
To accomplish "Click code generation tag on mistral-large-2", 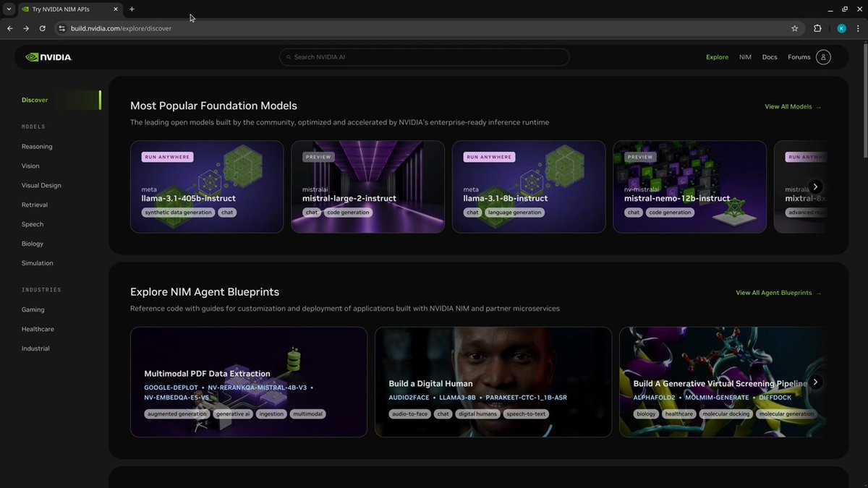I will click(348, 213).
